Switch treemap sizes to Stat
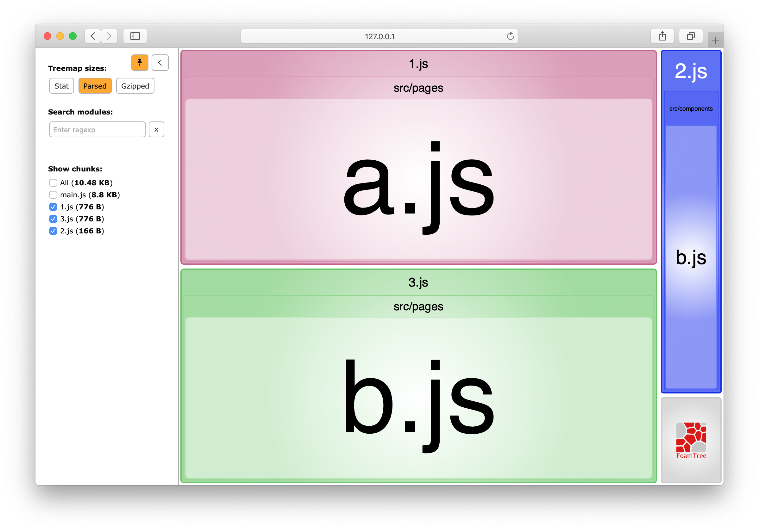This screenshot has width=759, height=532. point(61,86)
